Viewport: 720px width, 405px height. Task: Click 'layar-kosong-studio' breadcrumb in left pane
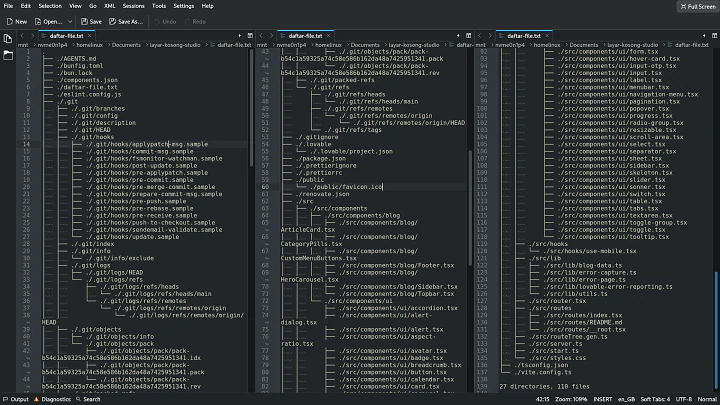tap(175, 45)
